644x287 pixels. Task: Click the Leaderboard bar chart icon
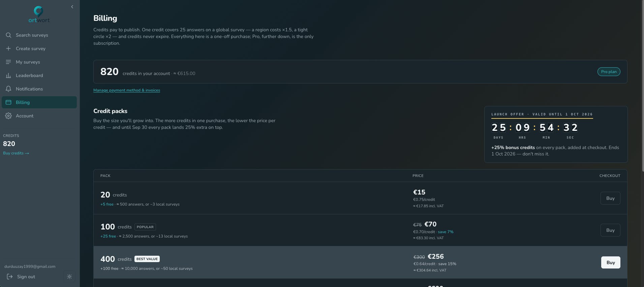click(x=8, y=75)
